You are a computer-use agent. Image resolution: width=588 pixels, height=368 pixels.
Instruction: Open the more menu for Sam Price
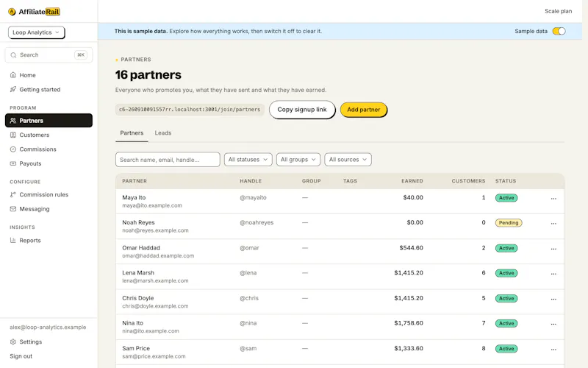[x=553, y=349]
